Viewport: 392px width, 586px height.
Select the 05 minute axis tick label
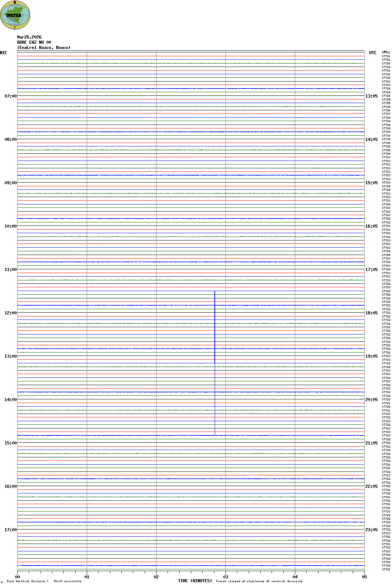[x=364, y=577]
